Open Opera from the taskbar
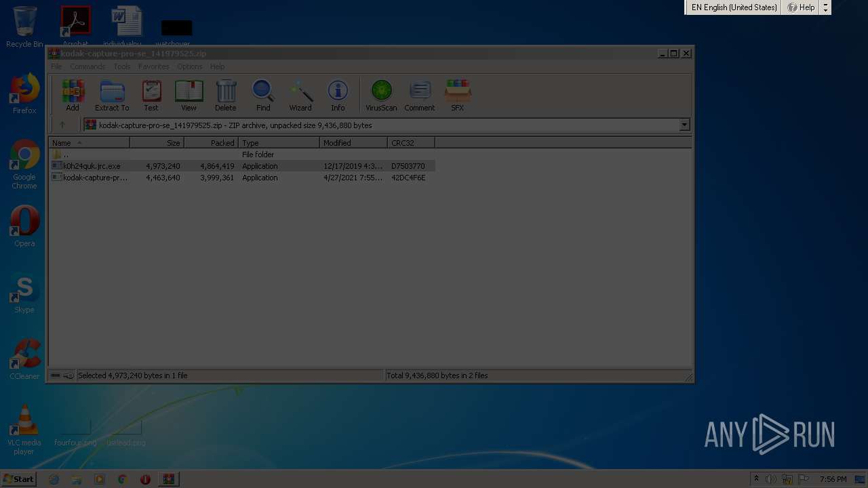Screen dimensions: 868x488 145,479
